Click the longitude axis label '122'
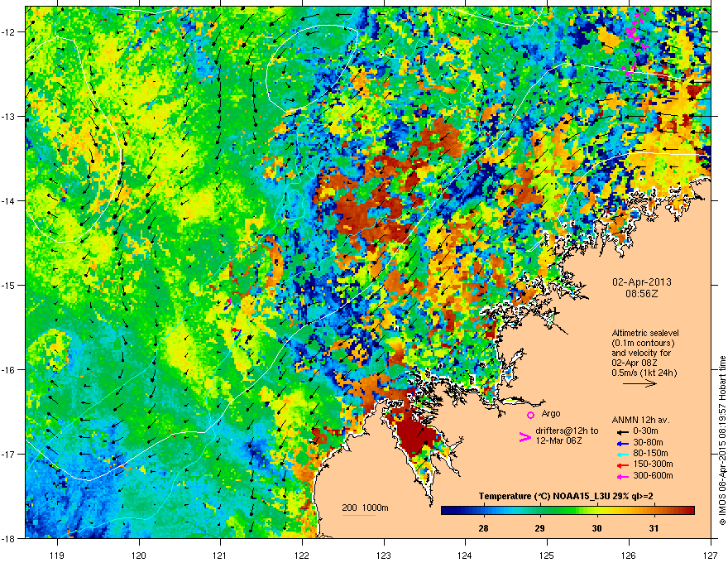This screenshot has width=728, height=563. point(302,556)
